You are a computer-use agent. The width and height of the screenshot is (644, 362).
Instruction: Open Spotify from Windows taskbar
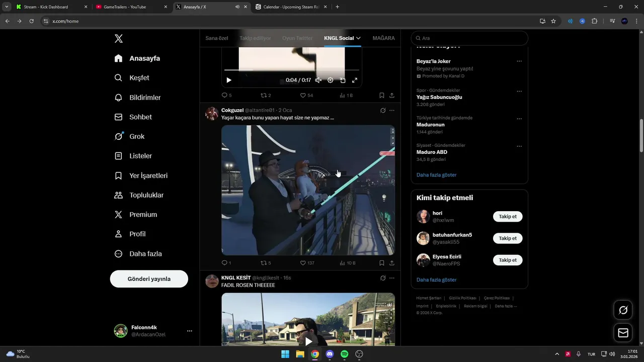pos(345,354)
